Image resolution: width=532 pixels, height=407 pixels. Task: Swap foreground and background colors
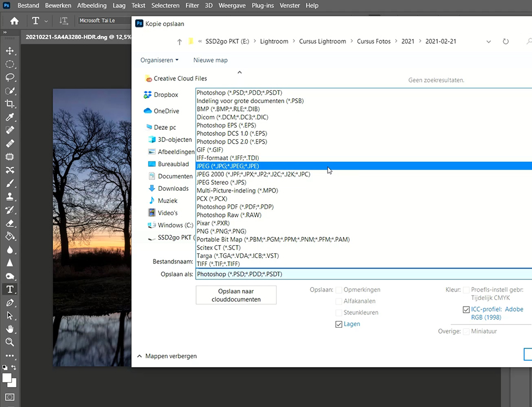tap(13, 367)
